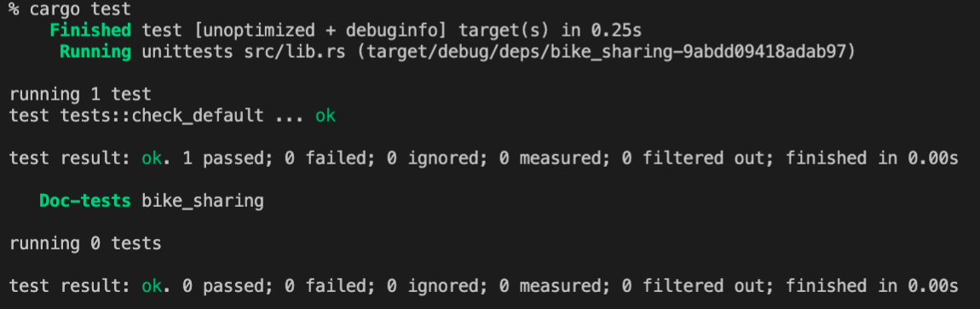Screen dimensions: 980x309
Task: Click the percent prompt symbol
Action: tap(14, 9)
